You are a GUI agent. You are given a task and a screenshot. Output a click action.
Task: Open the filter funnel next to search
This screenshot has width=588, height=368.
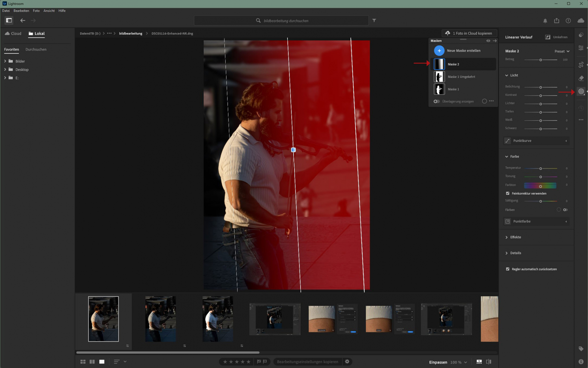374,21
